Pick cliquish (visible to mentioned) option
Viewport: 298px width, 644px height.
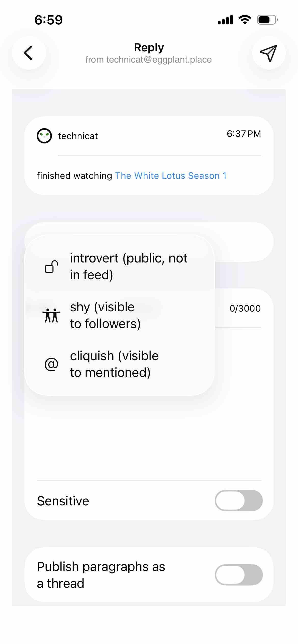[x=114, y=364]
